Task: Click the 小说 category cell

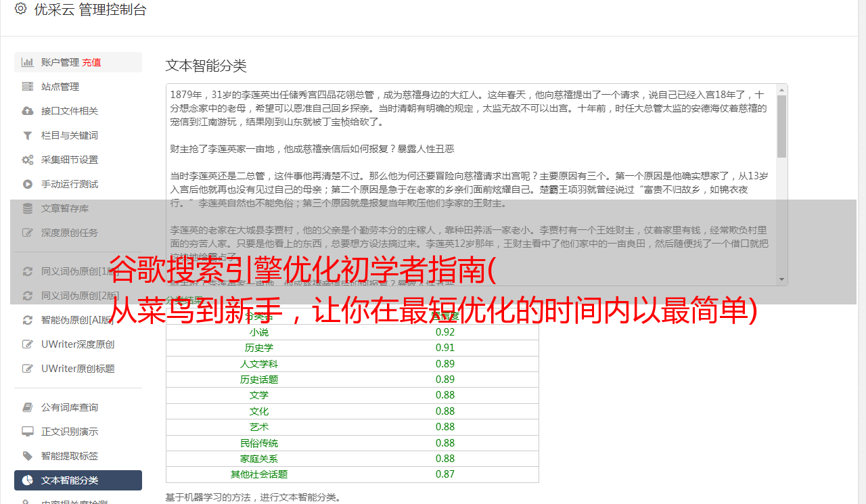Action: click(259, 332)
